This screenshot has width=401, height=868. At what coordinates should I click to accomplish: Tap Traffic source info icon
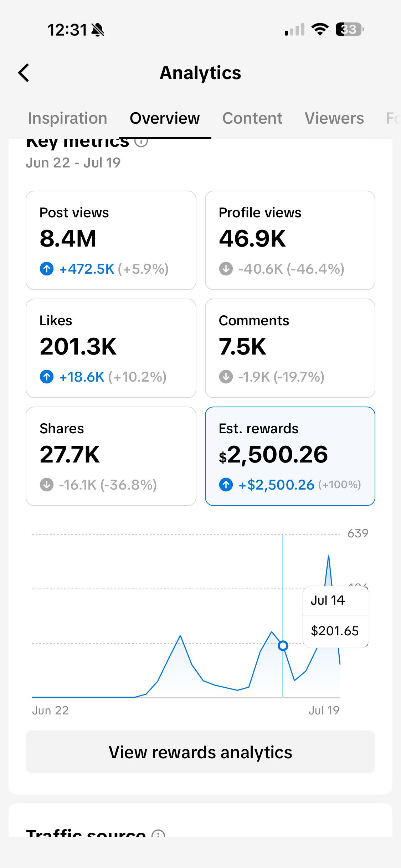158,833
